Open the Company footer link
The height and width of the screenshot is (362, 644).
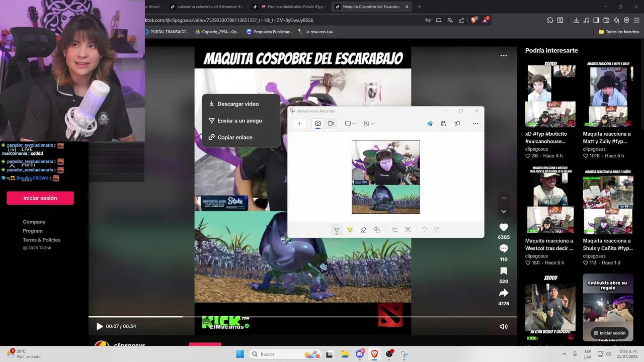tap(34, 222)
